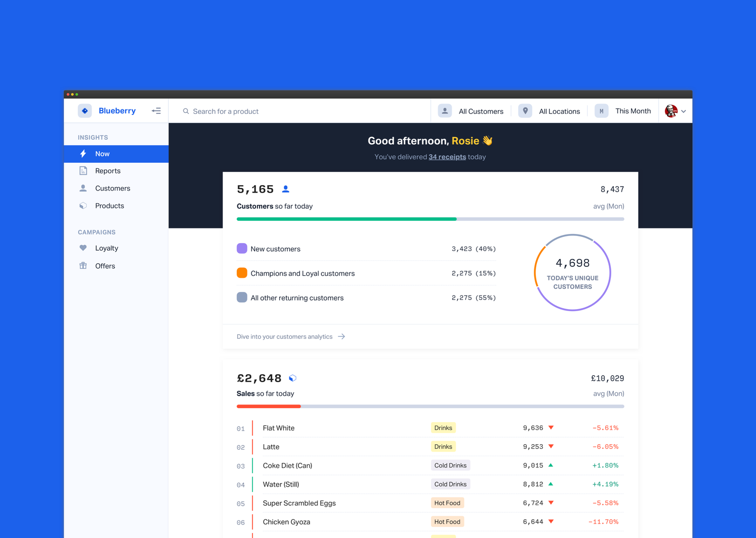Select the Chicken Gyoza row name
Screen dimensions: 756x538
[x=287, y=522]
